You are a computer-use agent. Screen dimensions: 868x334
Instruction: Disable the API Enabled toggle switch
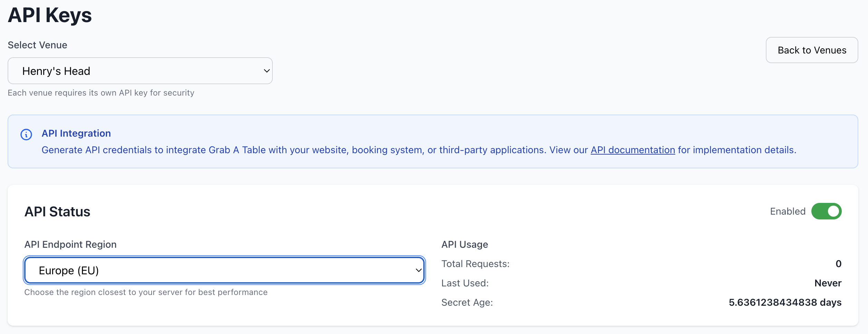coord(826,211)
